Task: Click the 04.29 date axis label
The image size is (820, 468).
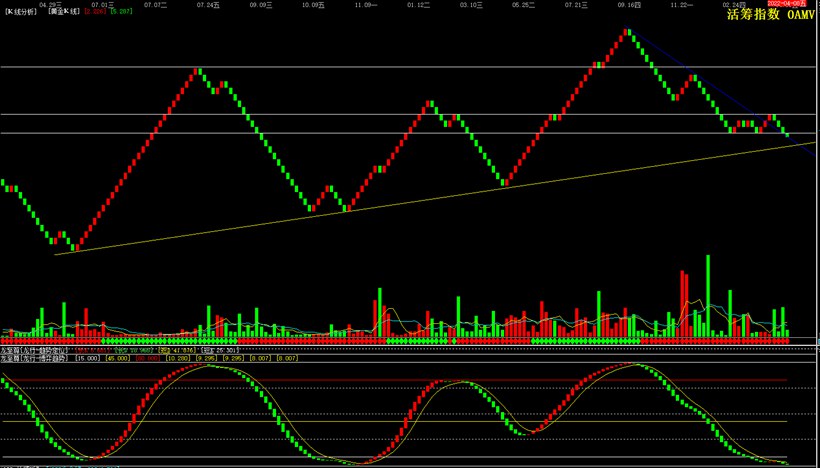Action: tap(51, 4)
